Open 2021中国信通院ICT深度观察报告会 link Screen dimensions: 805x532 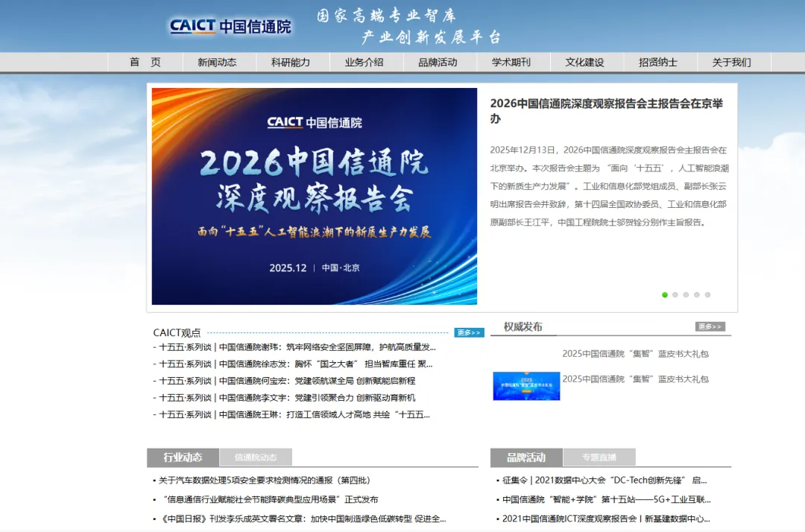coord(606,519)
